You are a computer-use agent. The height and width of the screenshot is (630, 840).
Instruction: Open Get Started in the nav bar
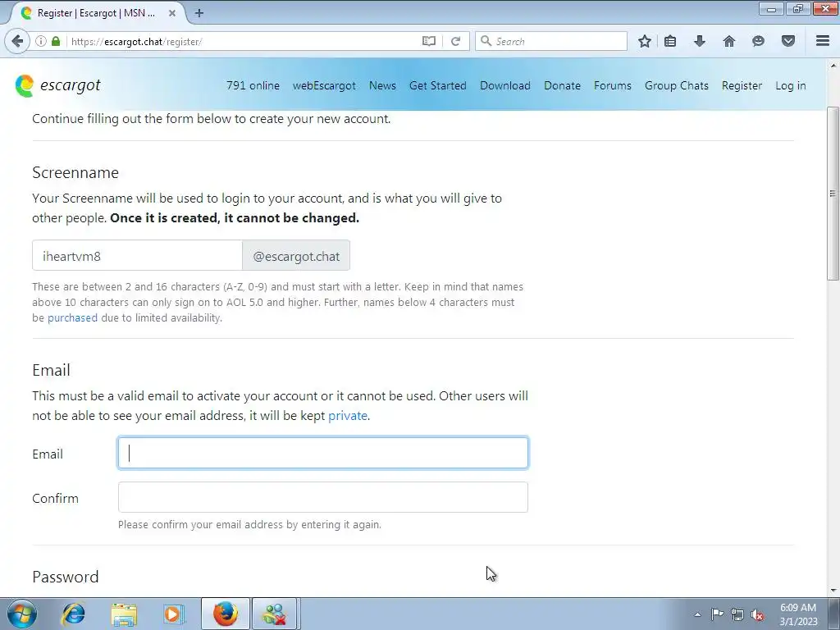438,85
